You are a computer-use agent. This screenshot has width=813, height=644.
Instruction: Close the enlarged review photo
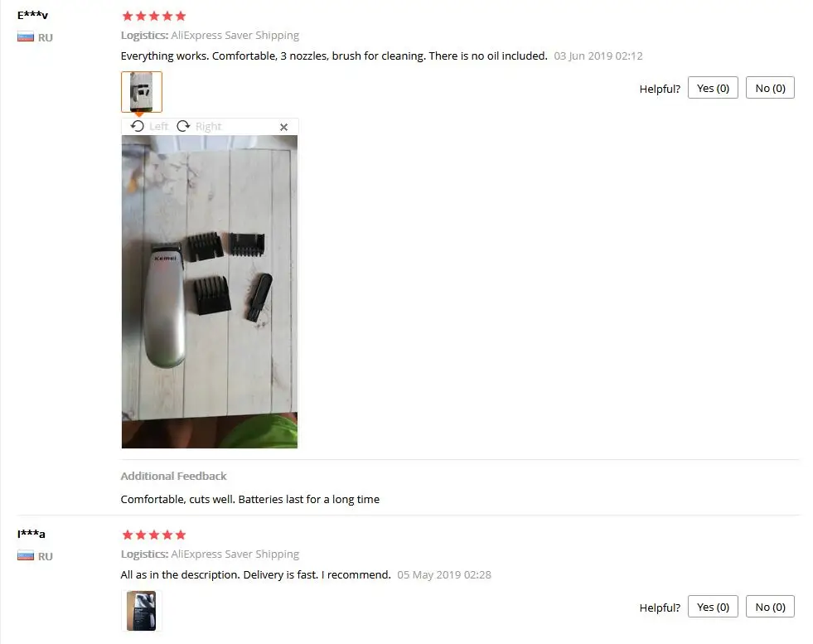pos(283,127)
